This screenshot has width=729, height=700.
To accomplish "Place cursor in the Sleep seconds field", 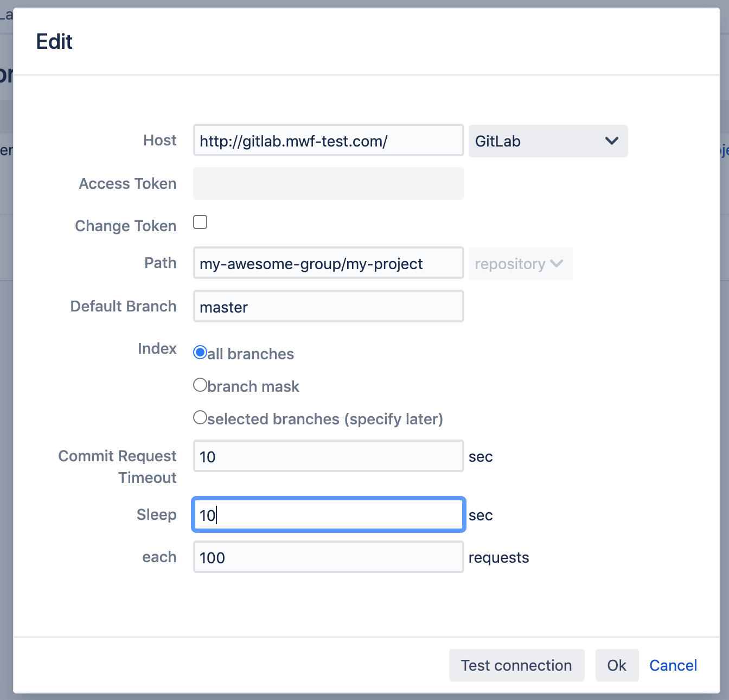I will 328,515.
